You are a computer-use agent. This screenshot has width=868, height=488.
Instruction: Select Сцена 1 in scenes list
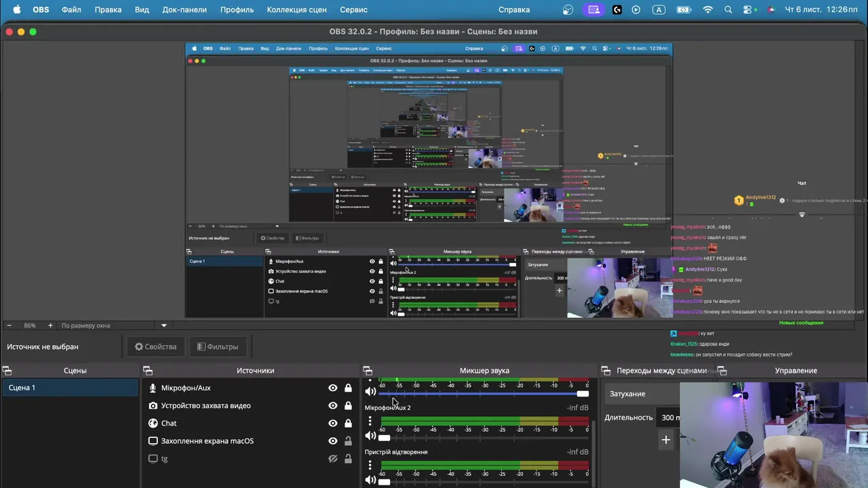point(70,388)
